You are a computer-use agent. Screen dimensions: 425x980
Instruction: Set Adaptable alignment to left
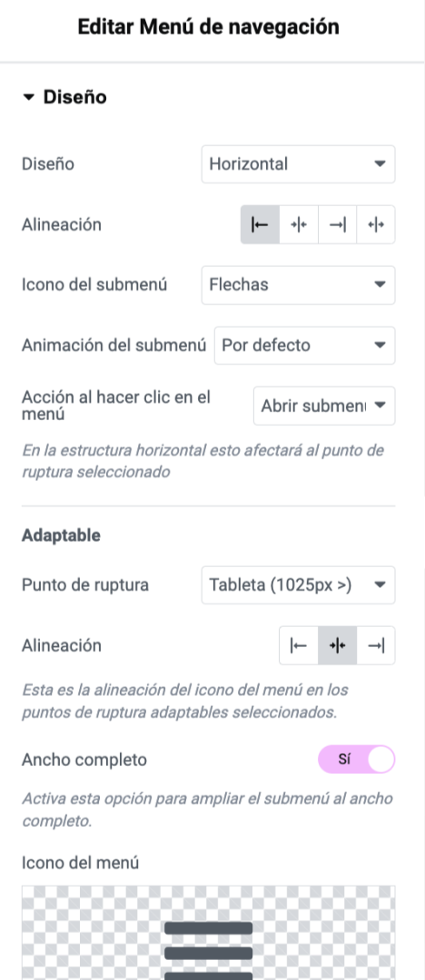299,646
